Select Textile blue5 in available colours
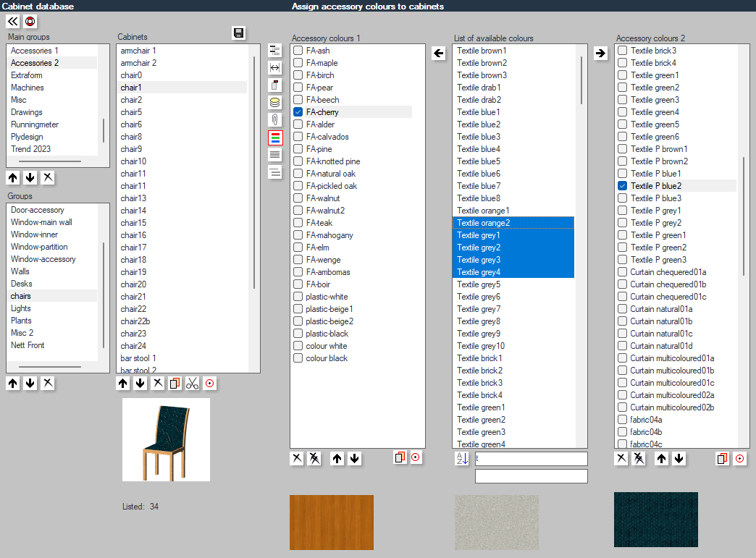 pos(513,161)
